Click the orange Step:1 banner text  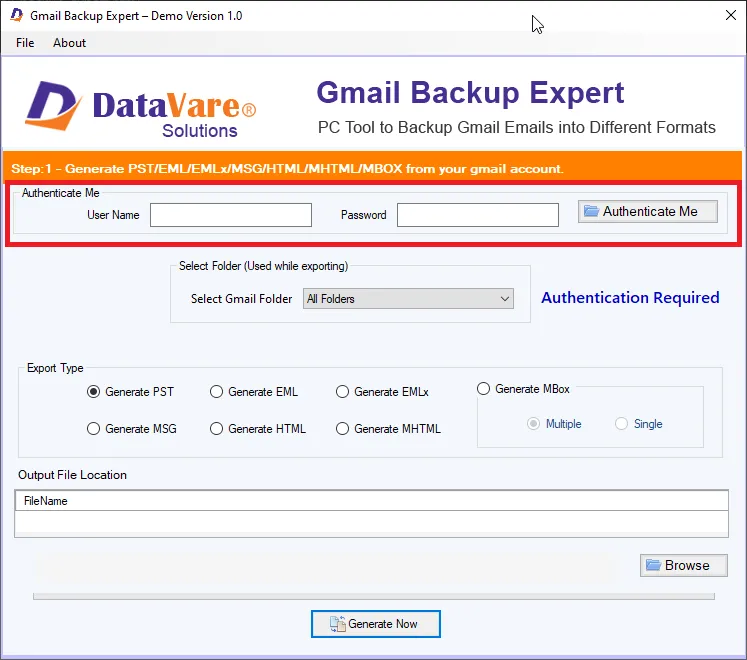[287, 169]
